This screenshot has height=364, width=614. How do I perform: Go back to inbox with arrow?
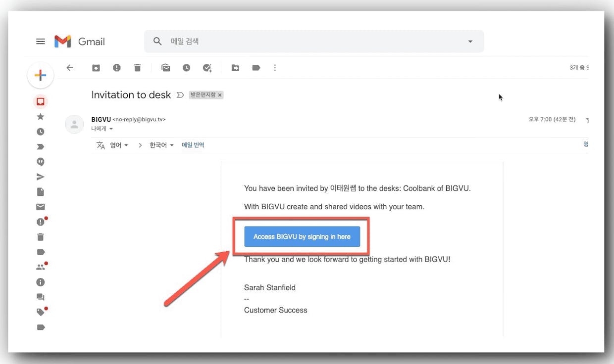(x=70, y=68)
